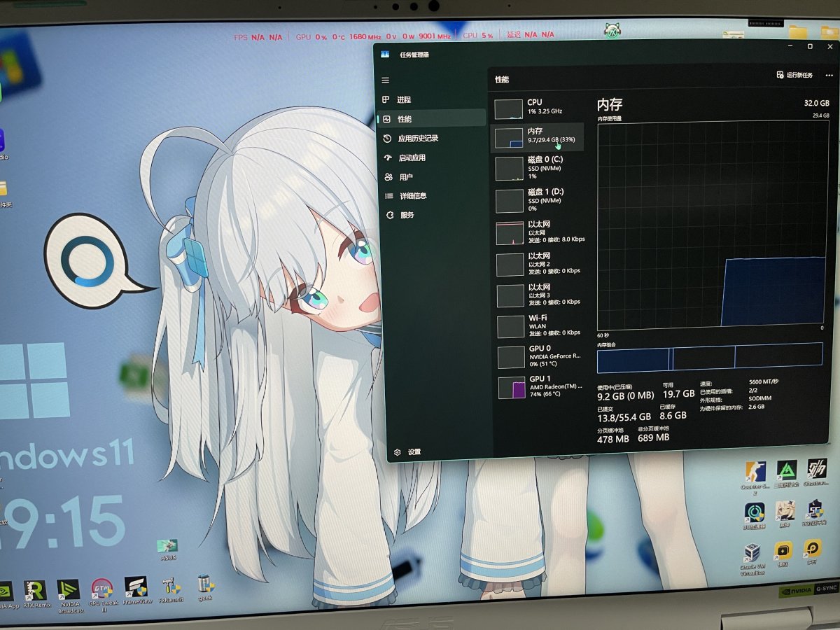Image resolution: width=840 pixels, height=630 pixels.
Task: Expand the three-dot more options menu
Action: [829, 75]
